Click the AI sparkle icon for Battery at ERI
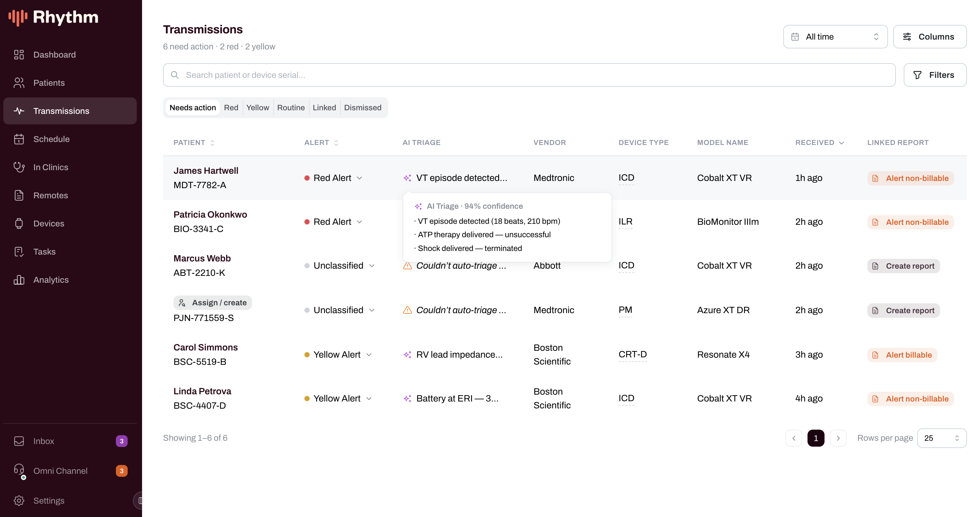 (x=407, y=398)
